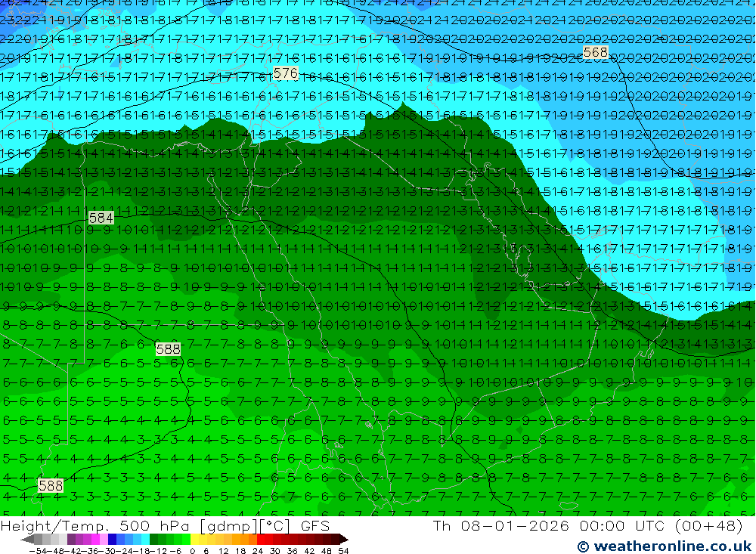
Task: Click the 576 height contour label
Action: 286,73
